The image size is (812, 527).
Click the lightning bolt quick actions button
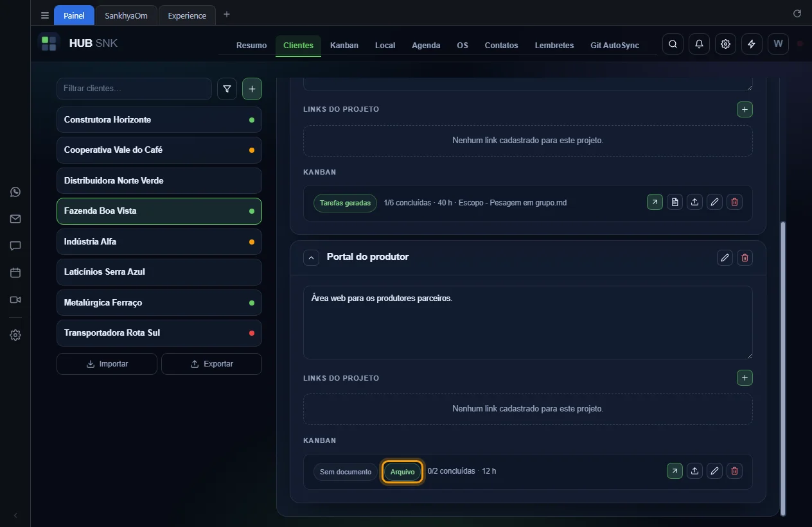[x=752, y=44]
